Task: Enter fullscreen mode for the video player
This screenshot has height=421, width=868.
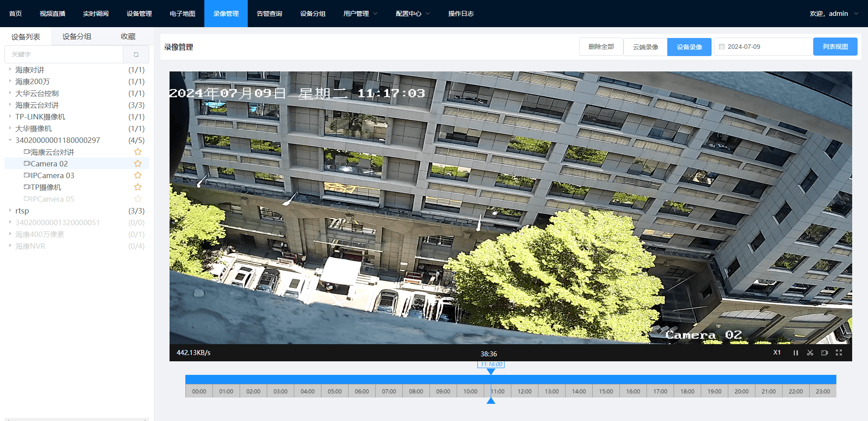Action: pyautogui.click(x=839, y=353)
